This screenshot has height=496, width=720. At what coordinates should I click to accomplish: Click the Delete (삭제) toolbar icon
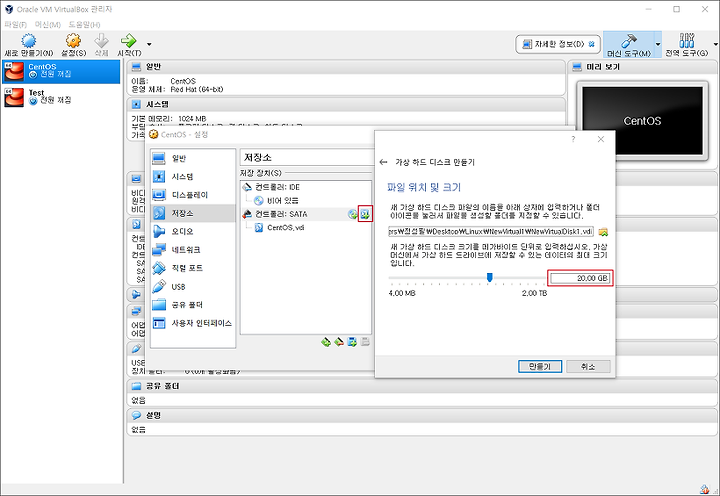pyautogui.click(x=101, y=41)
